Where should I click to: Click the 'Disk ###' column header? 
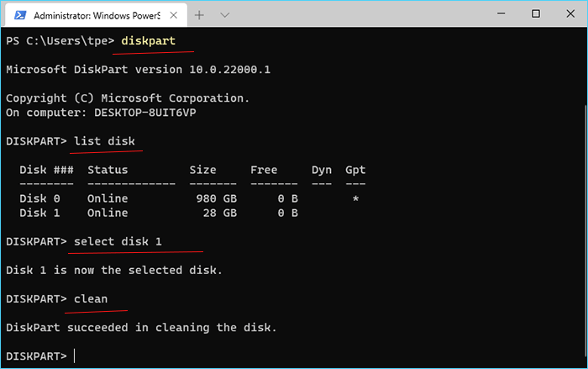46,170
